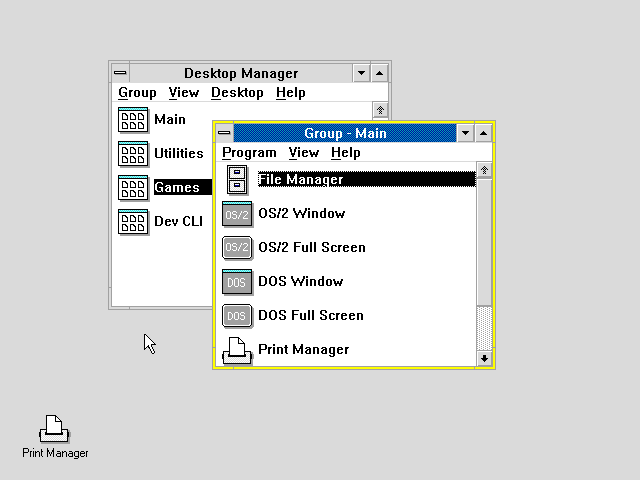Click the scroll-down arrow in Group - Main
Image resolution: width=640 pixels, height=480 pixels.
click(x=484, y=359)
